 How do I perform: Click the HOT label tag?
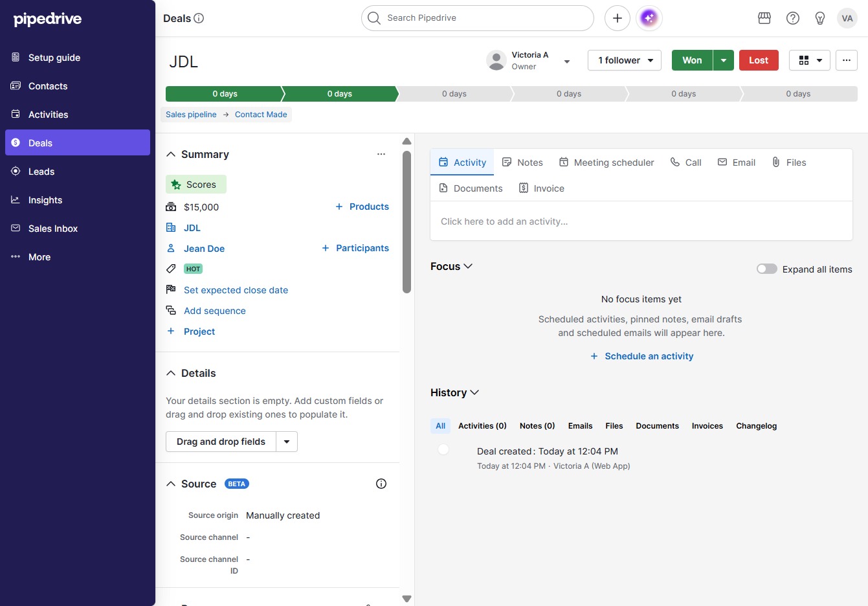(194, 269)
